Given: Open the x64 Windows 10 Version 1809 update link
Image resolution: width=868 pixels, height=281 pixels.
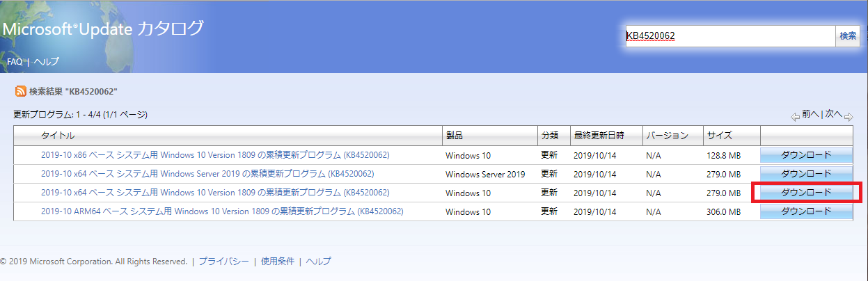Looking at the screenshot, I should (x=215, y=193).
